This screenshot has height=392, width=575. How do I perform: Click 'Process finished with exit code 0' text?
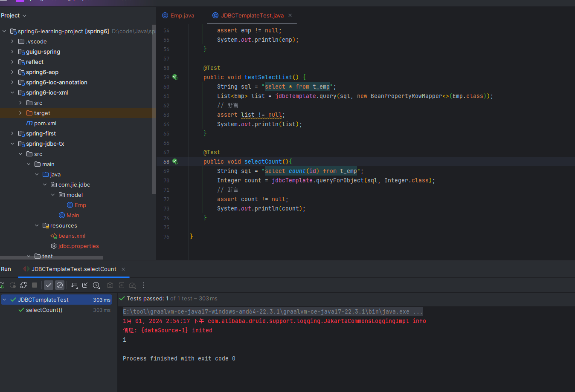[179, 358]
